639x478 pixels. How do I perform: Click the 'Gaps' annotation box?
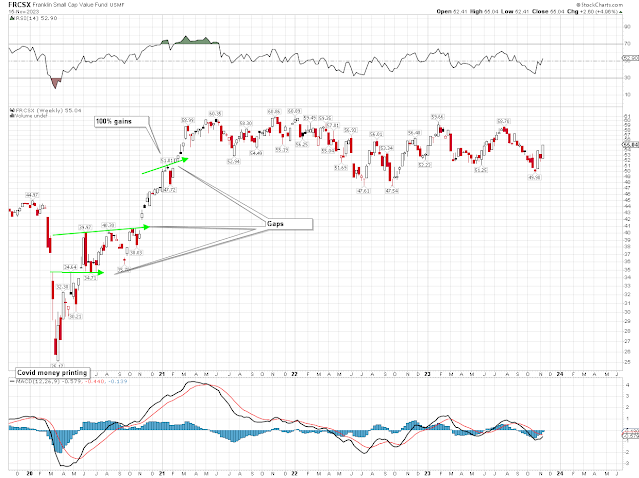pos(290,224)
